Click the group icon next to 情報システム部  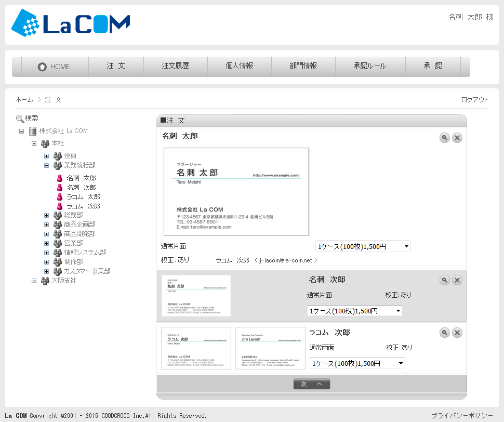click(58, 253)
